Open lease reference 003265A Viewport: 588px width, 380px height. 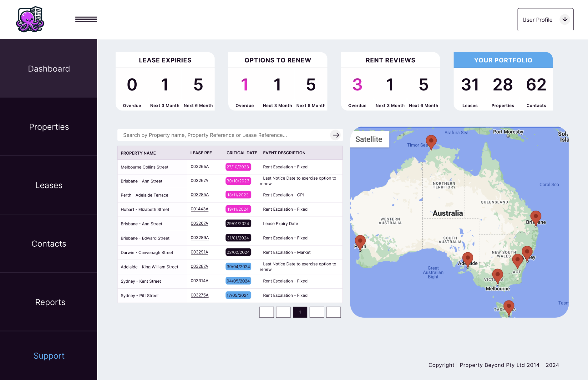coord(200,167)
